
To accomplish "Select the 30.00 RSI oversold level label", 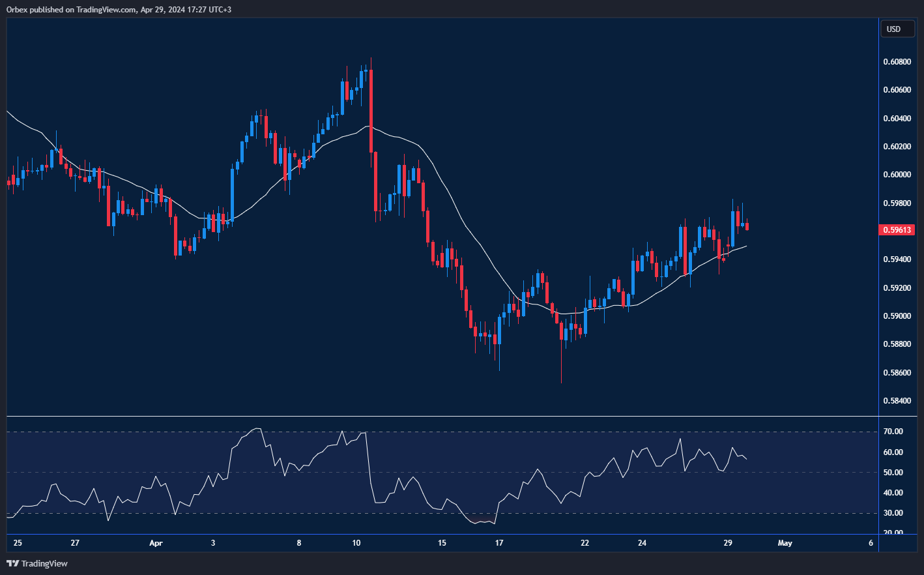I will [x=893, y=513].
